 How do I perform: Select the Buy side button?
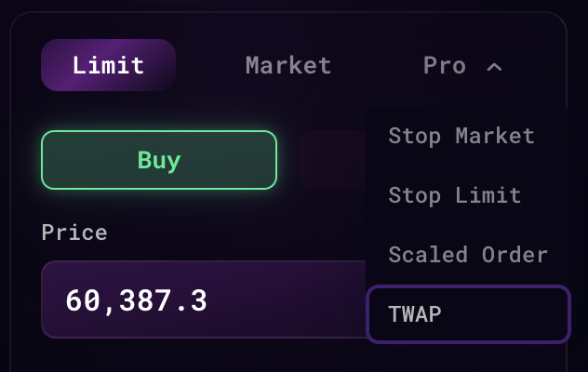tap(159, 160)
